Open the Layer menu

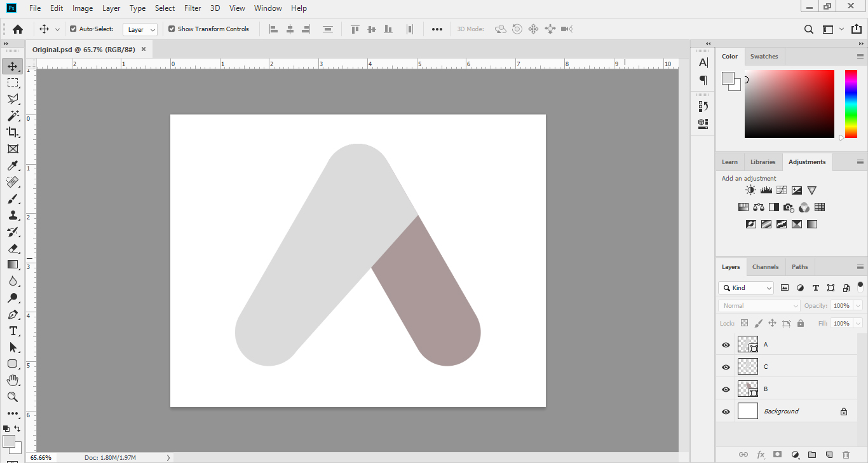[x=111, y=8]
